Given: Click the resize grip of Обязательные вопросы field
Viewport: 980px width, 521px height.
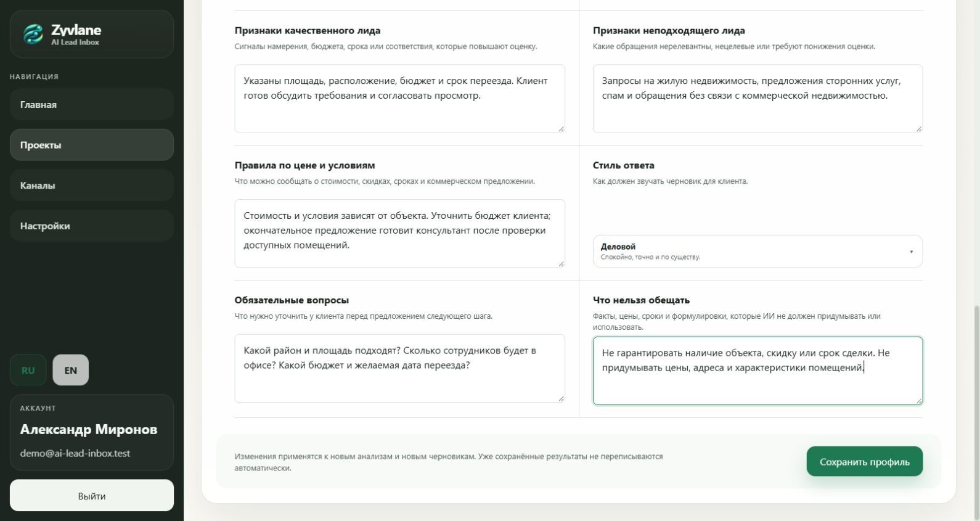Looking at the screenshot, I should (x=561, y=399).
